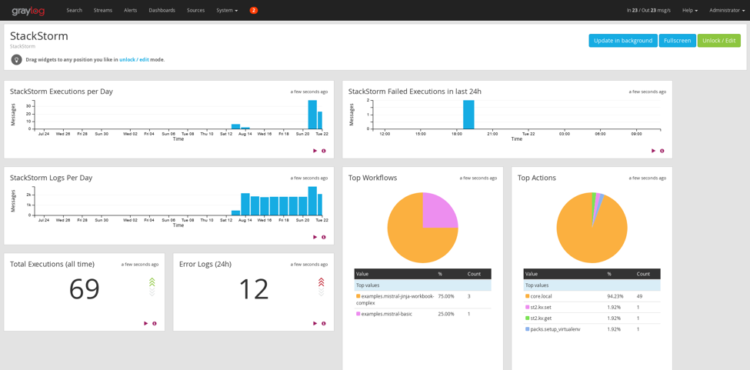Expand the Help dropdown menu

[690, 10]
